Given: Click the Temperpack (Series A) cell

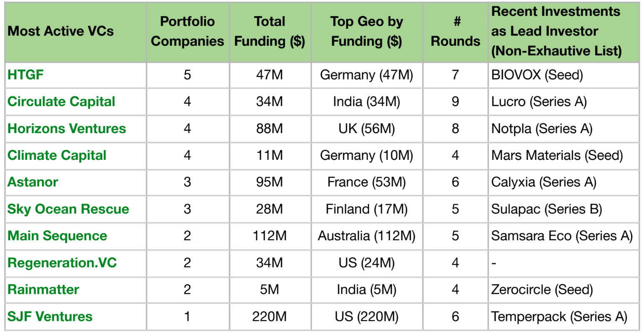Looking at the screenshot, I should click(x=559, y=316).
